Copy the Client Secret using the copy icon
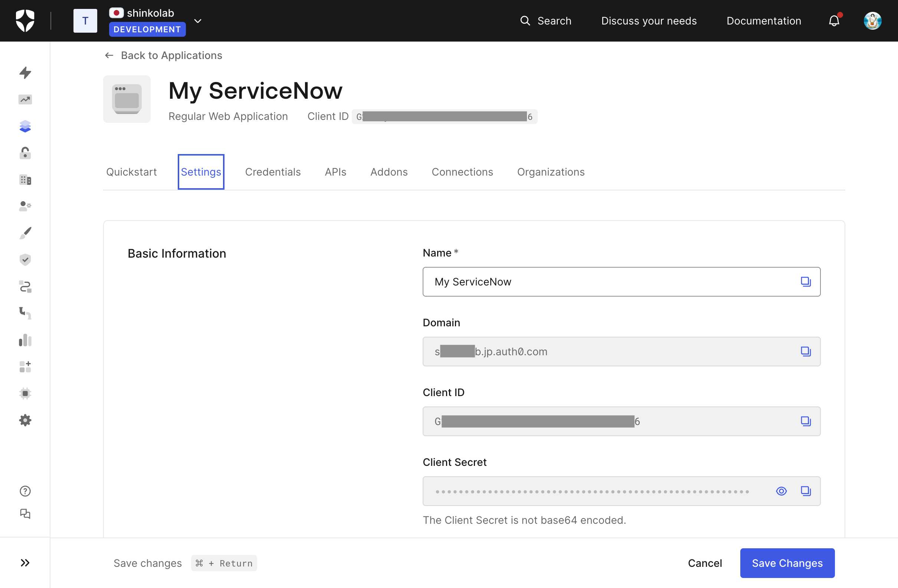The height and width of the screenshot is (588, 898). pyautogui.click(x=806, y=491)
